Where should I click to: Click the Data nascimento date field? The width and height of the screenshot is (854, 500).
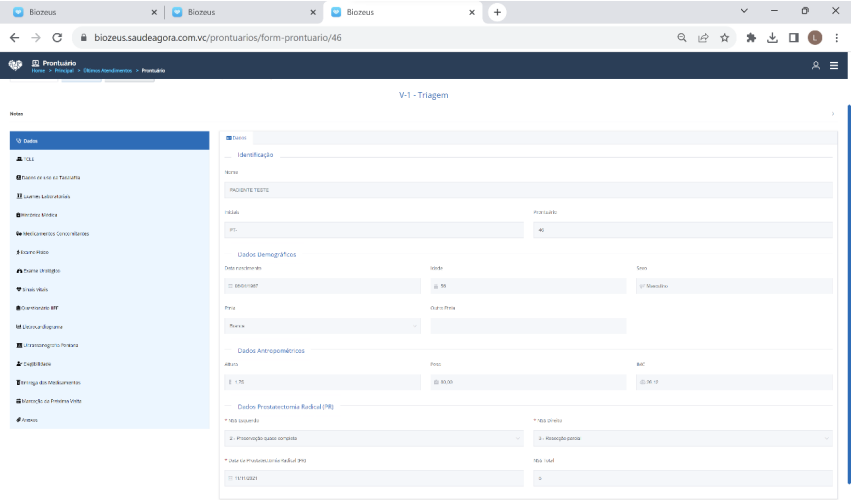(x=323, y=286)
